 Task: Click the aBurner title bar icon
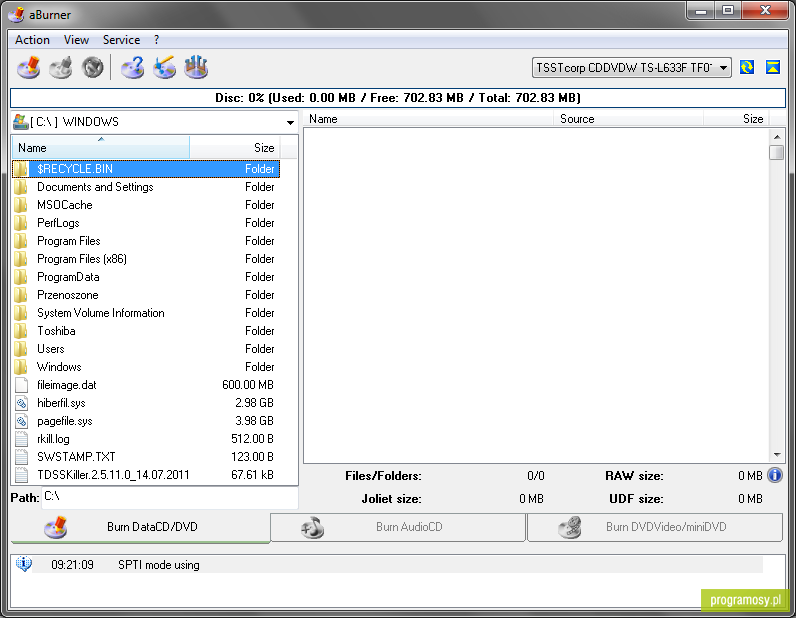pyautogui.click(x=16, y=14)
